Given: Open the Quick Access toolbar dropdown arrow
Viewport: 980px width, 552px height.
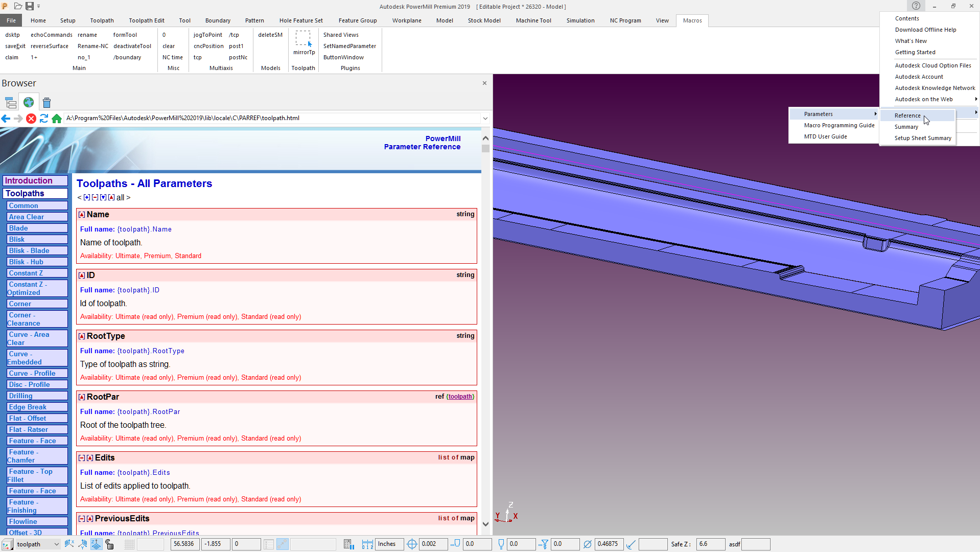Looking at the screenshot, I should coord(39,6).
